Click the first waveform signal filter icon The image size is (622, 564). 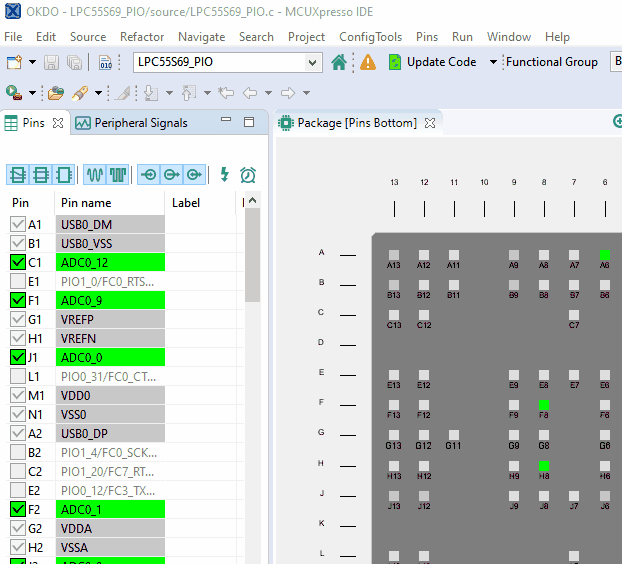(x=95, y=175)
